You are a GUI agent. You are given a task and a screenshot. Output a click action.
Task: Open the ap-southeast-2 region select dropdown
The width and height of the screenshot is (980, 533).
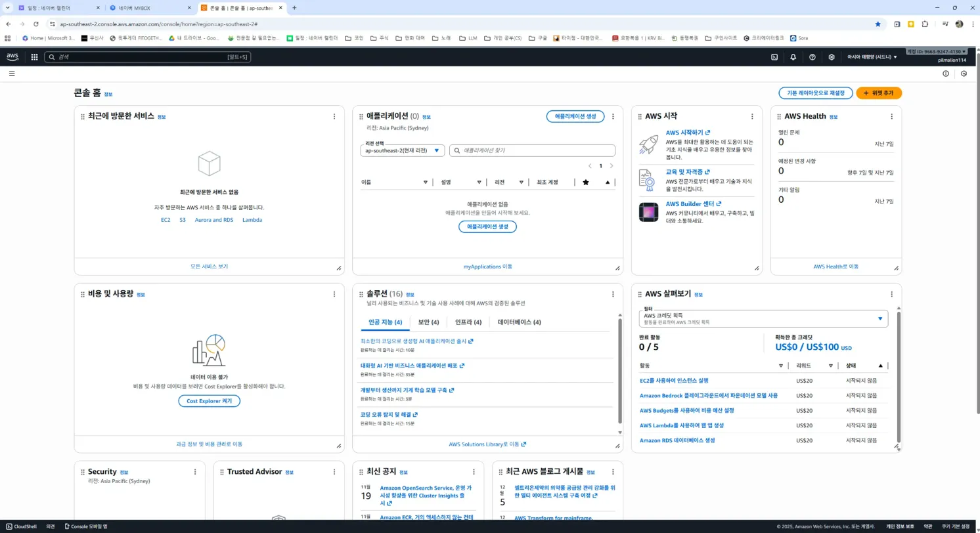403,150
